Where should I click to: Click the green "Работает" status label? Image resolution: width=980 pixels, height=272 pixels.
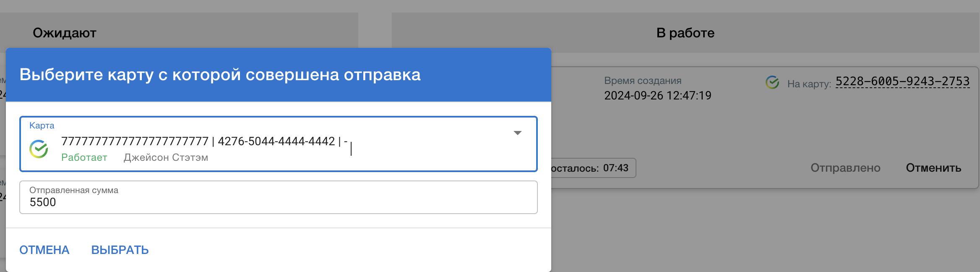[x=84, y=157]
